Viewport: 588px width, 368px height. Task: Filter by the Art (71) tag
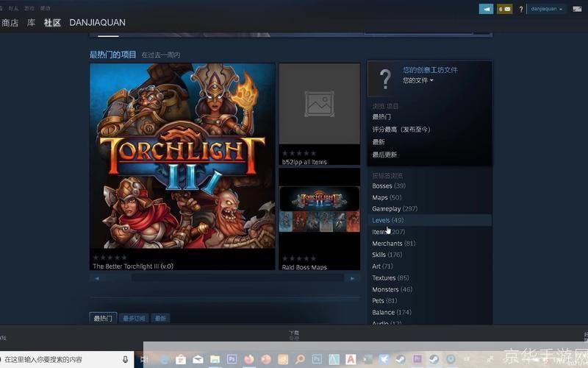(x=382, y=266)
